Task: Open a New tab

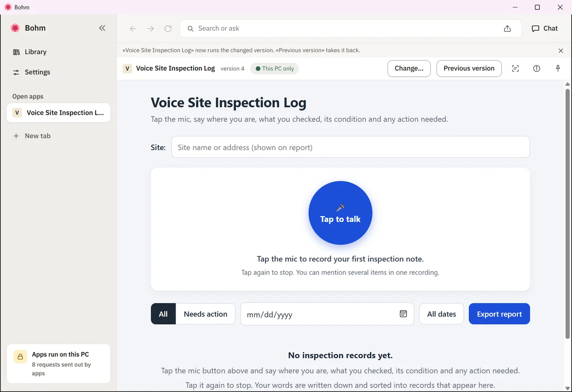Action: 59,136
